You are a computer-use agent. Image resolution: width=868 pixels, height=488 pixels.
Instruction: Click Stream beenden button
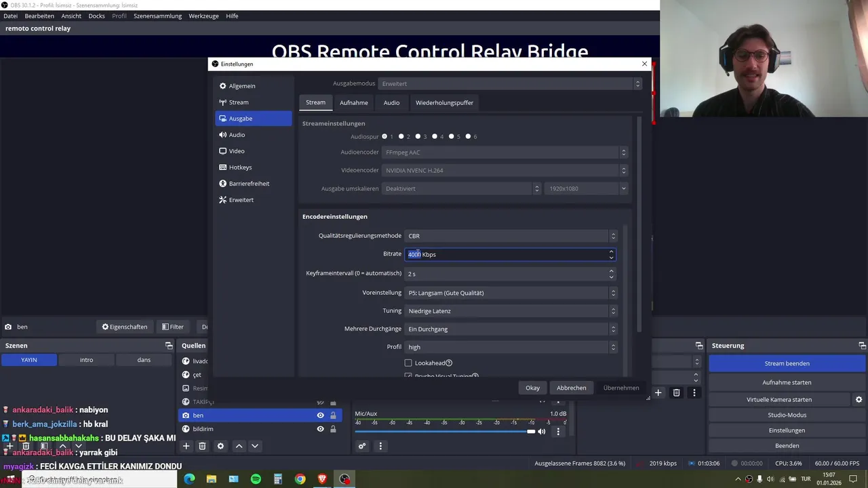pos(787,363)
